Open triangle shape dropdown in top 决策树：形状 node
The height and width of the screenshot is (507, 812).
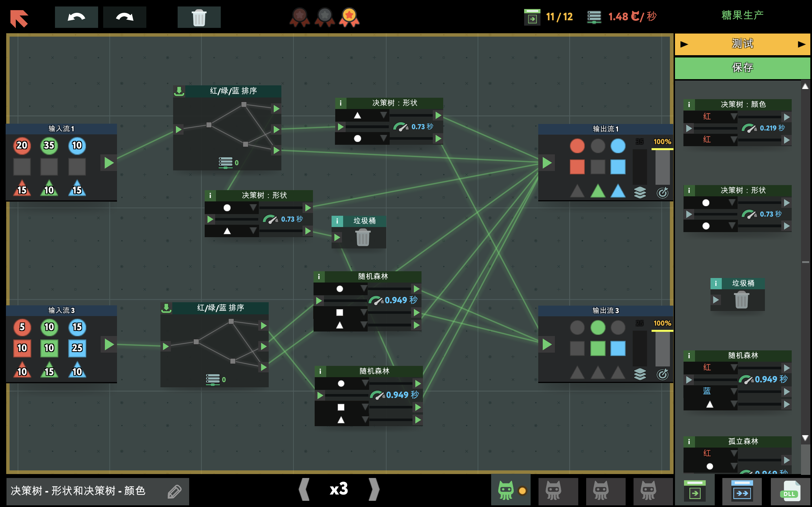click(383, 115)
